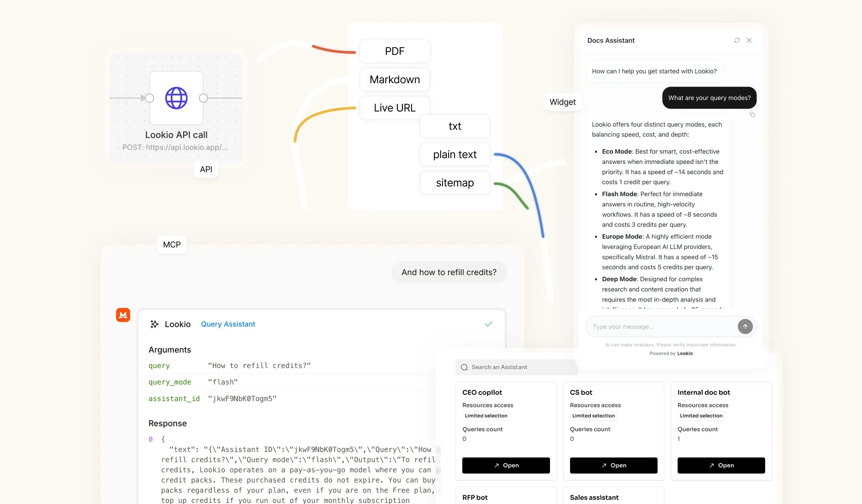Click the 'Deep Mode' bullet heading
The width and height of the screenshot is (862, 504).
click(x=619, y=279)
